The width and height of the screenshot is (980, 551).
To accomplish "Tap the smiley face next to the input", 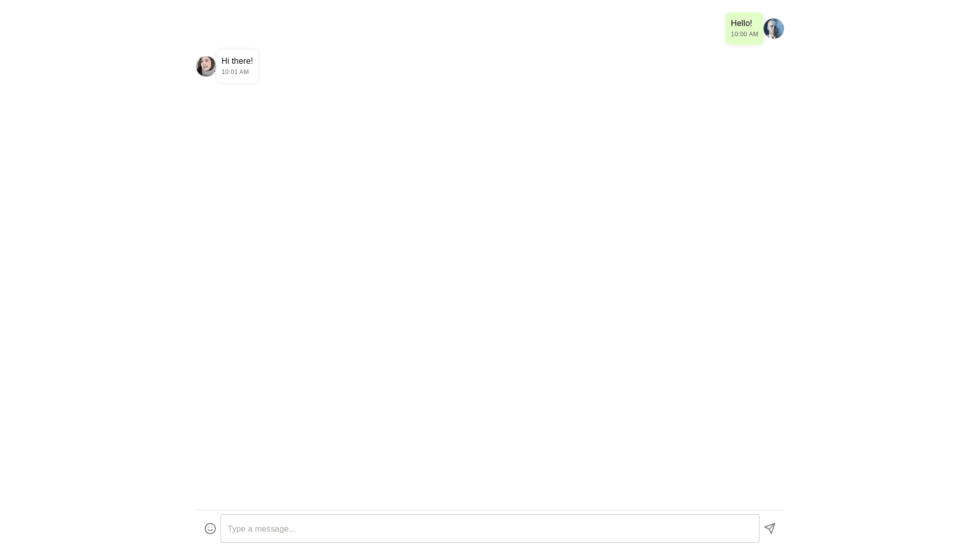I will (210, 529).
